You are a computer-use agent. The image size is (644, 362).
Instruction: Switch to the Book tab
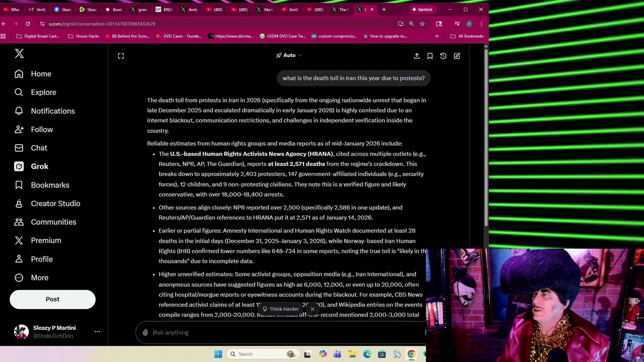coord(114,9)
